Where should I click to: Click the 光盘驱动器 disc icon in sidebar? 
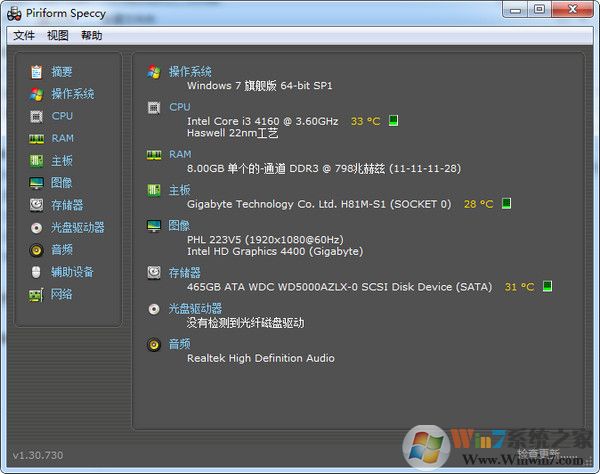37,227
